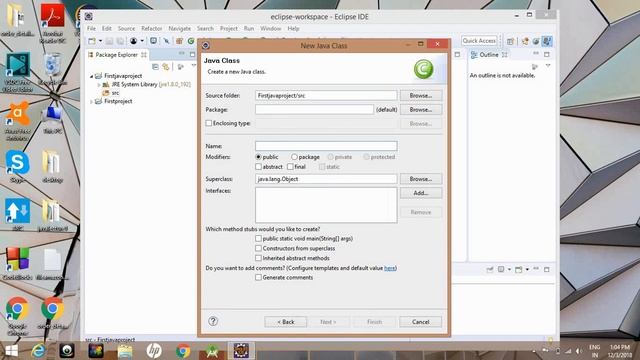Screen dimensions: 640x360
Task: Click the Package Explorer tab close icon
Action: point(144,55)
